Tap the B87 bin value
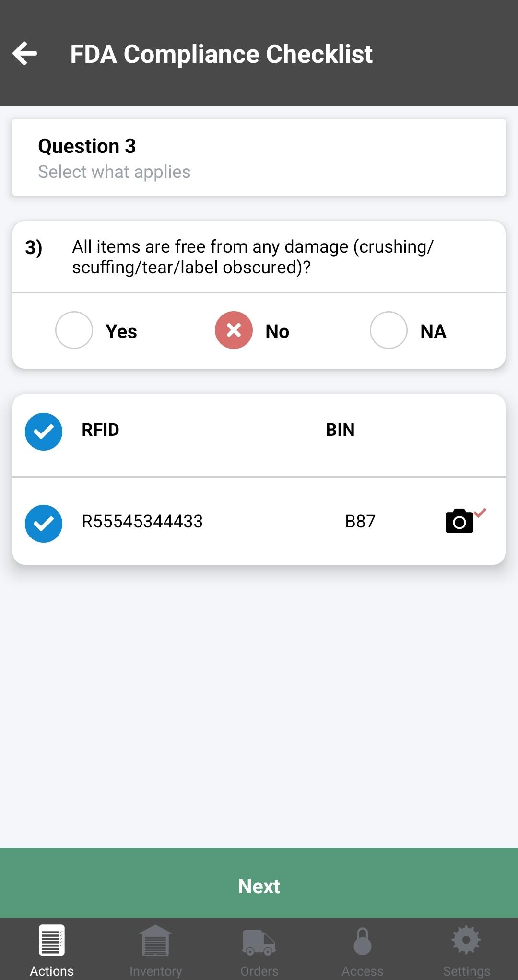Screen dimensions: 518x980 pos(360,522)
